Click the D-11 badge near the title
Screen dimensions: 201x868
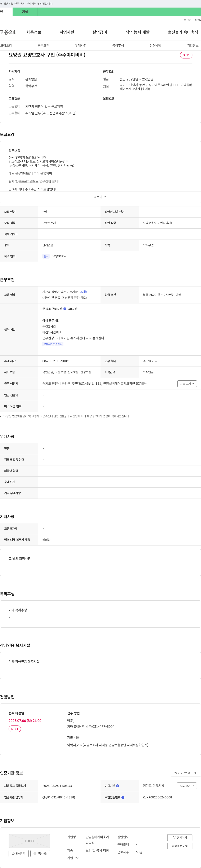pyautogui.click(x=186, y=55)
